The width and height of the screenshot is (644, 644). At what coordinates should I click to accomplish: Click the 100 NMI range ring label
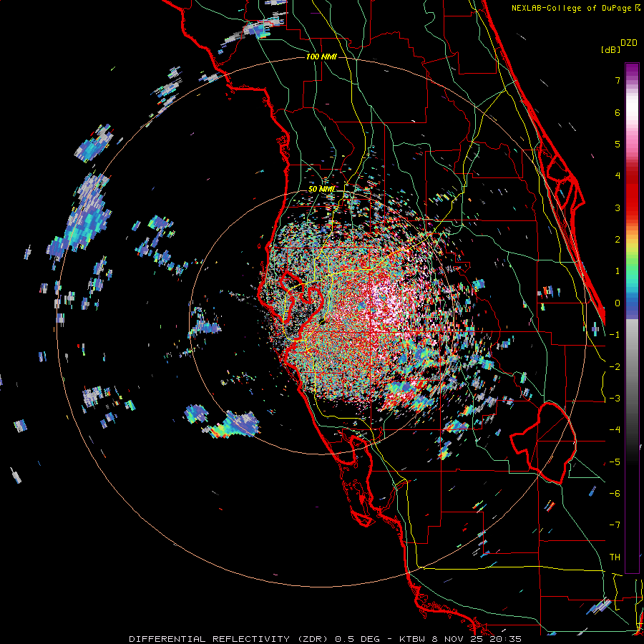(321, 57)
